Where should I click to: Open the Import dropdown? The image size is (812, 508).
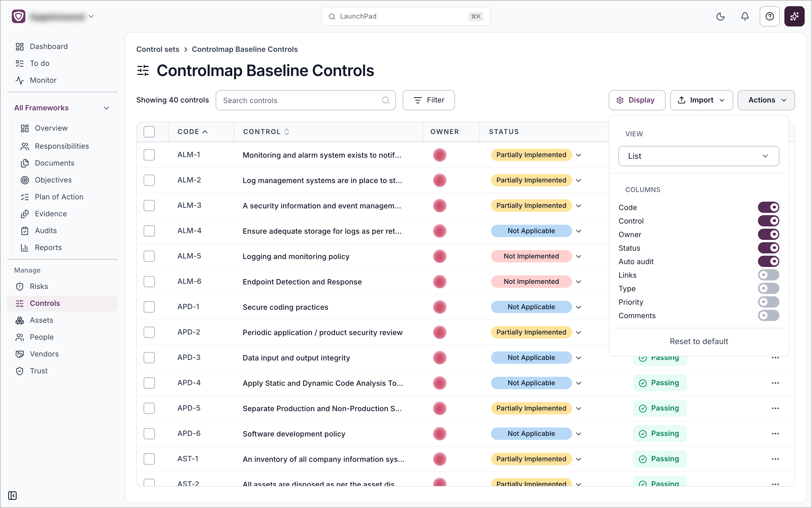click(701, 100)
